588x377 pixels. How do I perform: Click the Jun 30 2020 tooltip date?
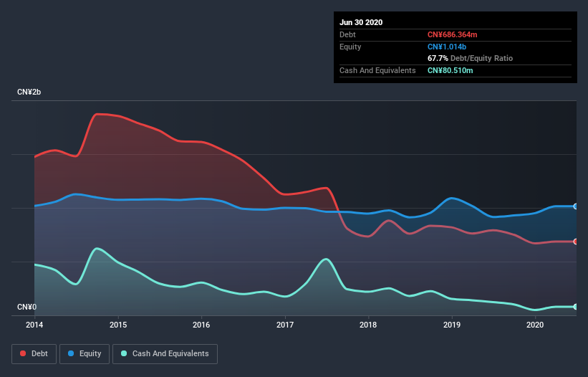pos(361,22)
